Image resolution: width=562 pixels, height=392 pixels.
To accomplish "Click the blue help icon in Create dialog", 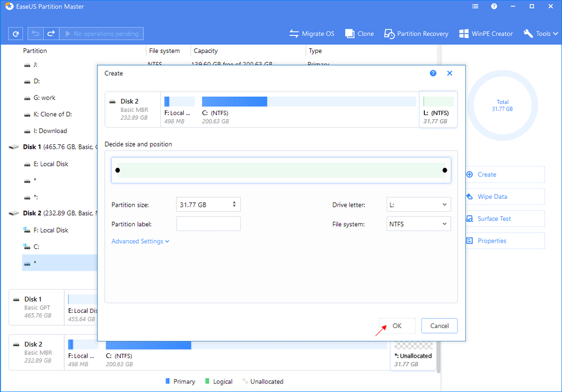I will pos(433,74).
